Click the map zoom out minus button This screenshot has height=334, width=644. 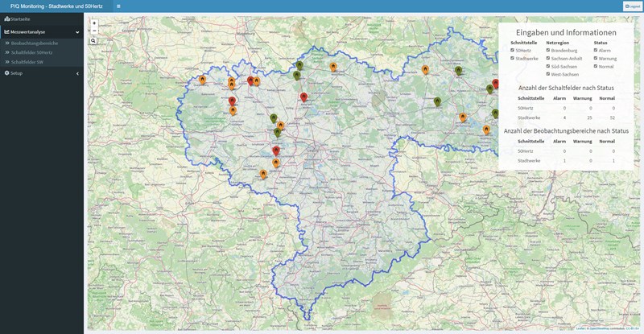pyautogui.click(x=94, y=31)
